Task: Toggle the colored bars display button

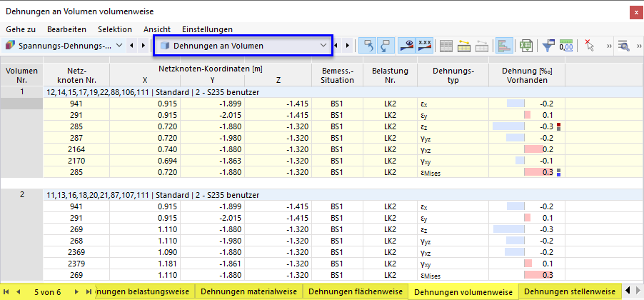Action: click(x=503, y=45)
